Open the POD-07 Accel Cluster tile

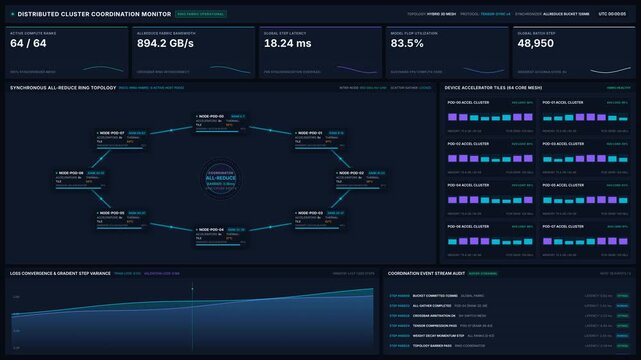point(585,240)
